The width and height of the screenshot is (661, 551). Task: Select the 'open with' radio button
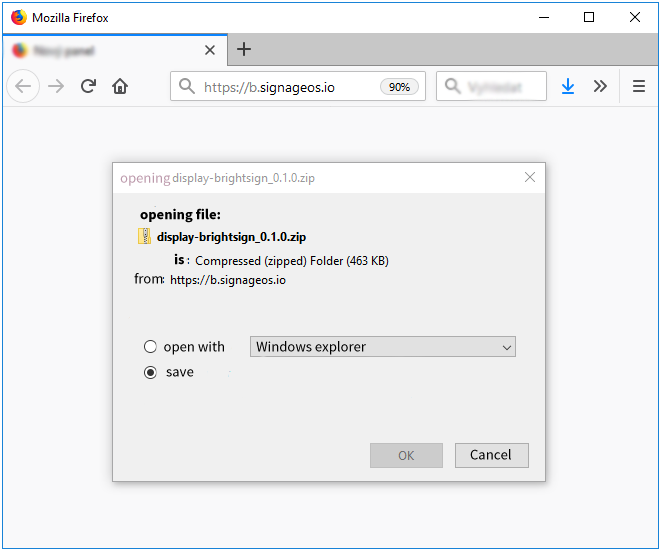click(150, 347)
